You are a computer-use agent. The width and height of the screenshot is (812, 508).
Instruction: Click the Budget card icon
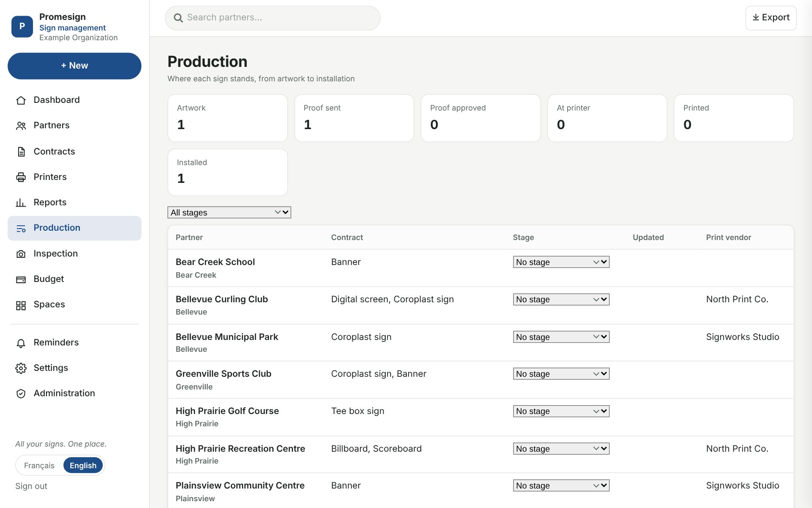click(21, 279)
